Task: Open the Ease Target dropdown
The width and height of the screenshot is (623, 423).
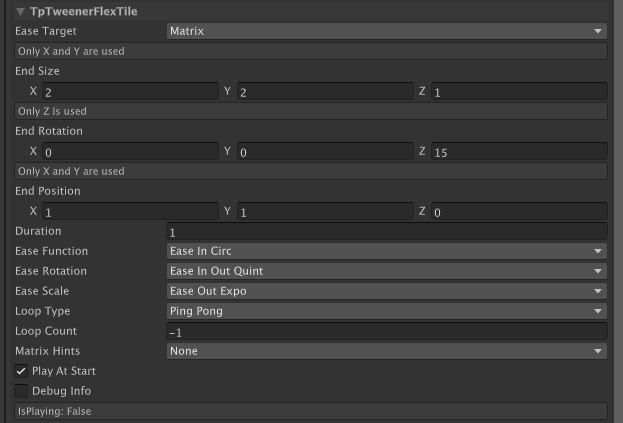Action: (x=387, y=31)
